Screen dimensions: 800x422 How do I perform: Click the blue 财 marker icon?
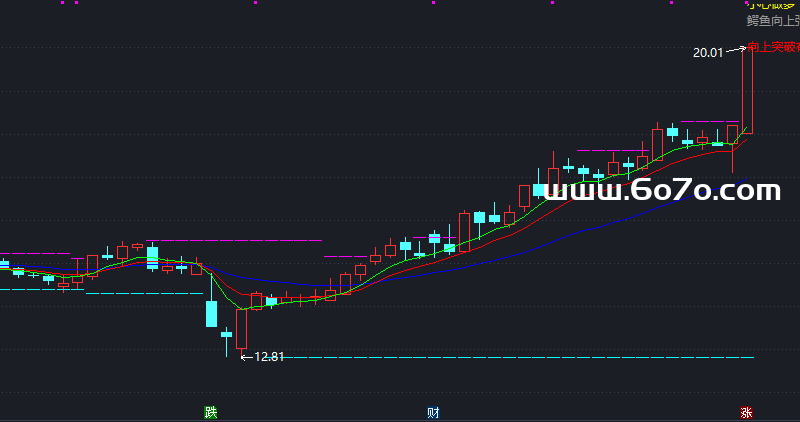[433, 412]
